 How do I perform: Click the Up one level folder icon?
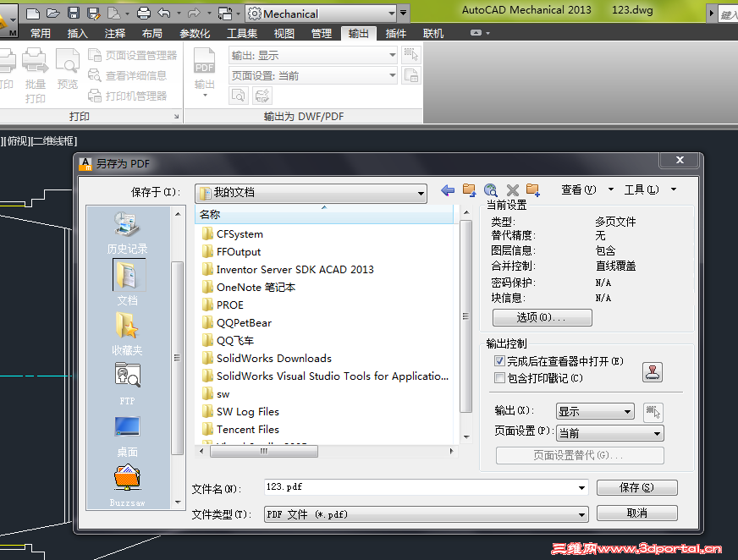tap(469, 190)
